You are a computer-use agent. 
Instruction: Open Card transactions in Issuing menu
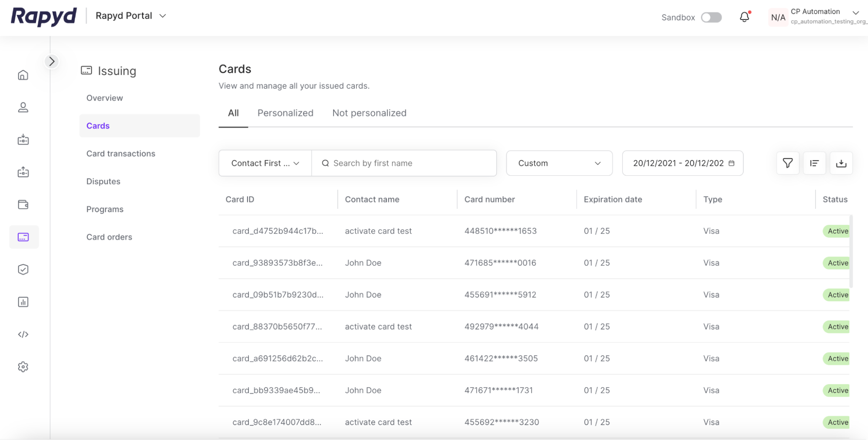[121, 154]
